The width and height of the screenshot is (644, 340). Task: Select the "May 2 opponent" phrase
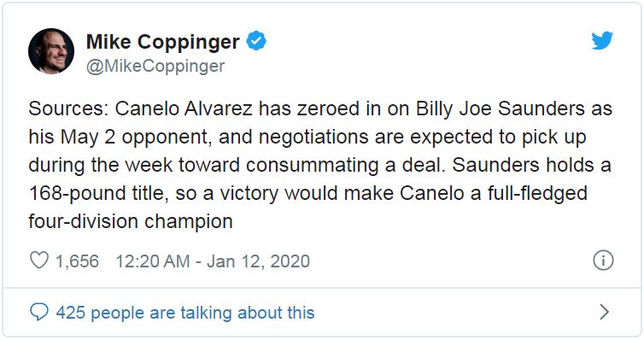[x=136, y=138]
